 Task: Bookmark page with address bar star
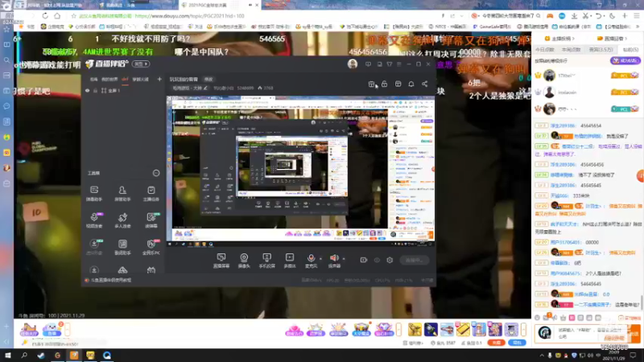tap(73, 16)
